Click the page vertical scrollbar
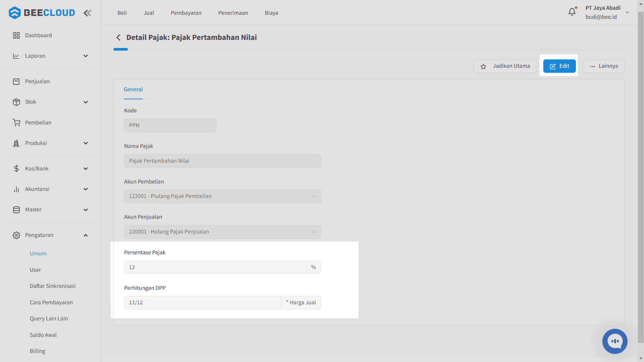644x362 pixels. coord(641,178)
